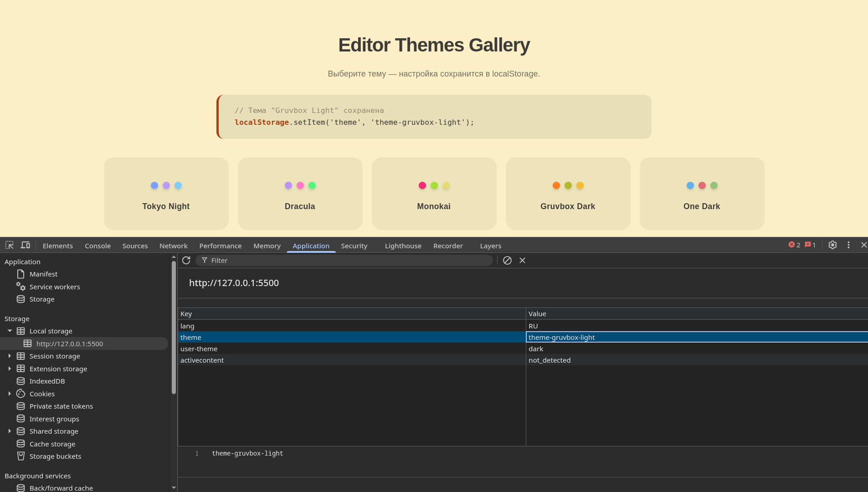Expand the Shared storage node
Screen dimensions: 868x492
pos(10,431)
